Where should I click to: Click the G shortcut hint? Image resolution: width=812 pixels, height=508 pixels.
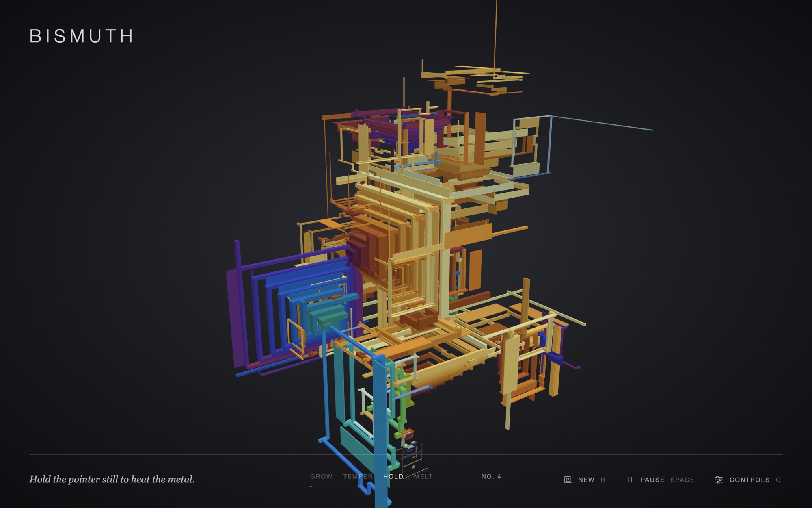click(778, 480)
